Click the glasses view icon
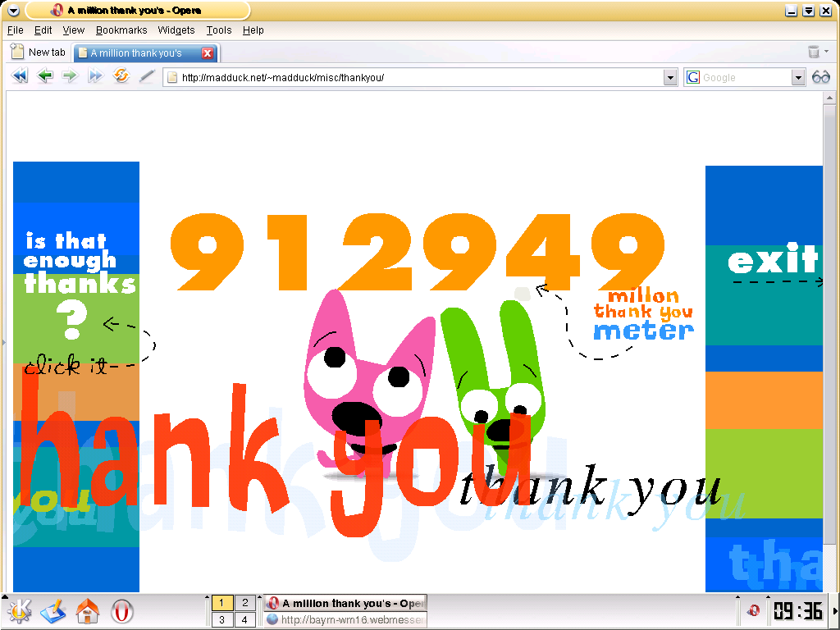The height and width of the screenshot is (630, 840). point(821,77)
